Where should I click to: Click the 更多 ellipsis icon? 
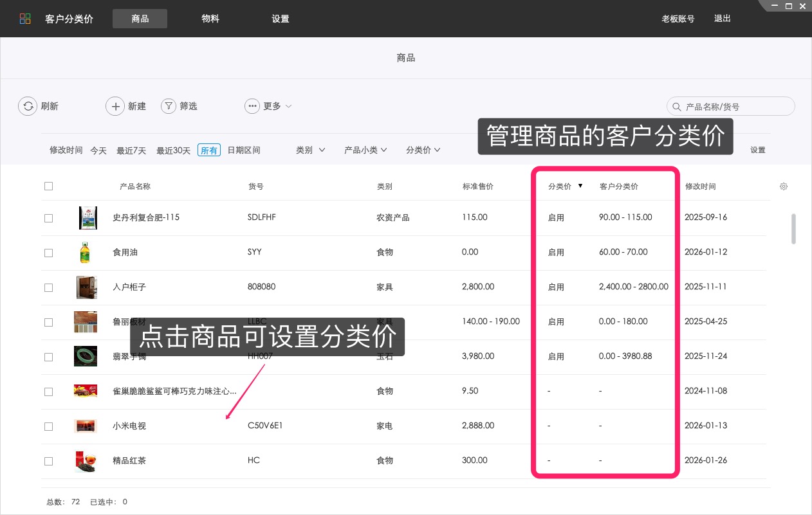coord(252,105)
